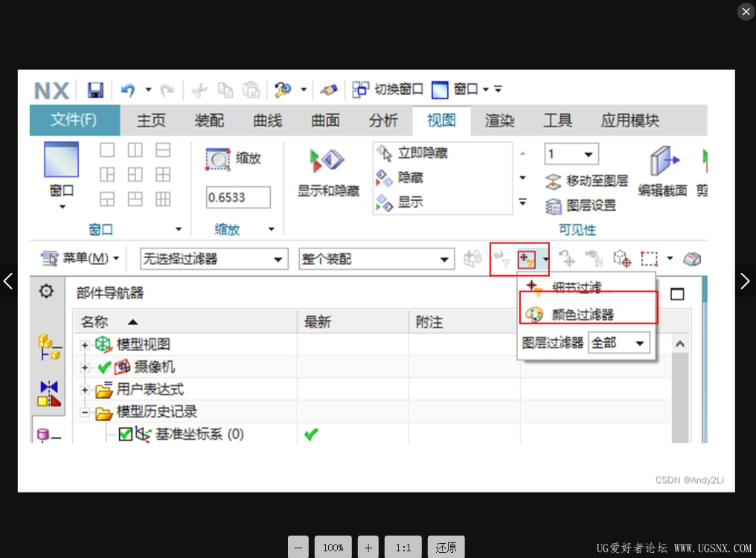756x558 pixels.
Task: Collapse the Model History (模型历史记录) folder
Action: point(85,412)
